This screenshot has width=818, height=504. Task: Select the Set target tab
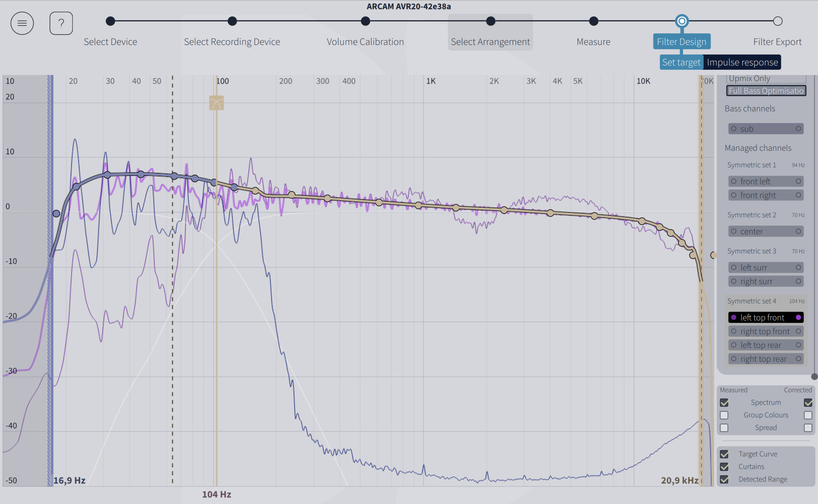point(681,63)
